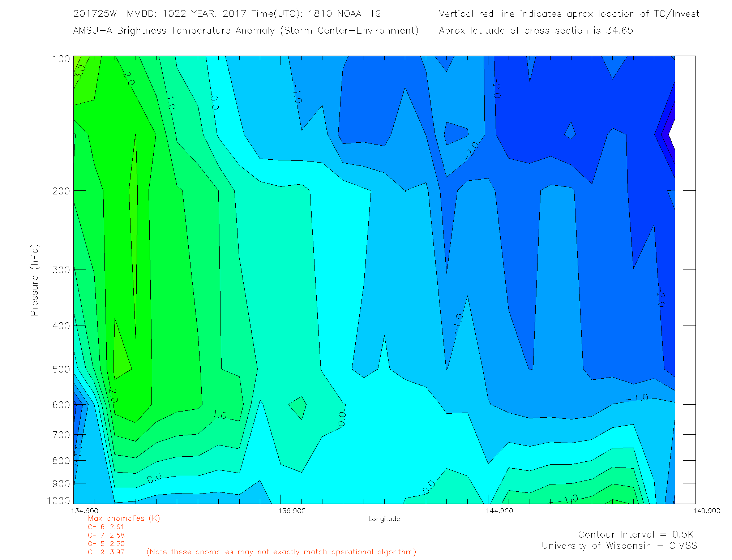Click the -139.900 longitude tick label
The image size is (732, 560).
click(x=289, y=511)
